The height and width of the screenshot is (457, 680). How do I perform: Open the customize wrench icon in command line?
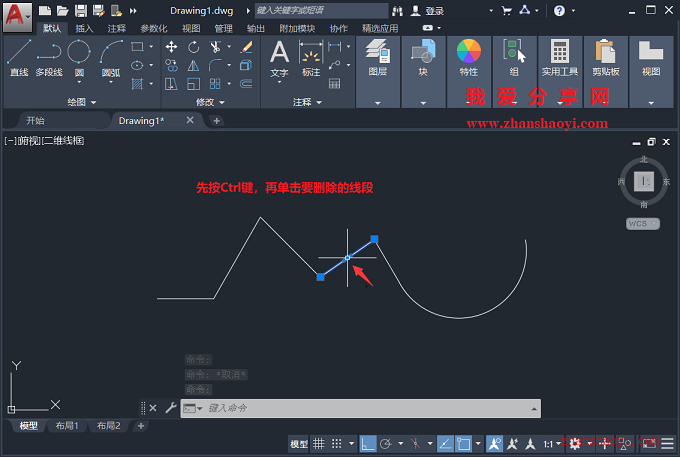pos(171,408)
